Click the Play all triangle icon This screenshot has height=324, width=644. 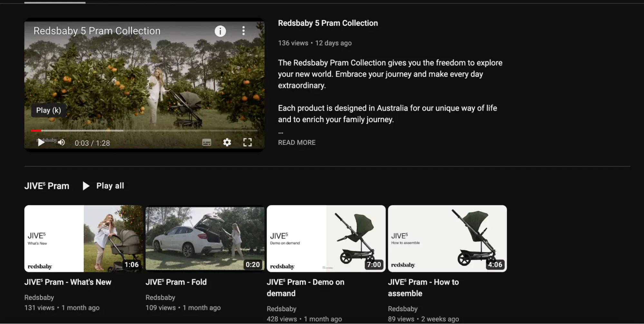(x=86, y=186)
